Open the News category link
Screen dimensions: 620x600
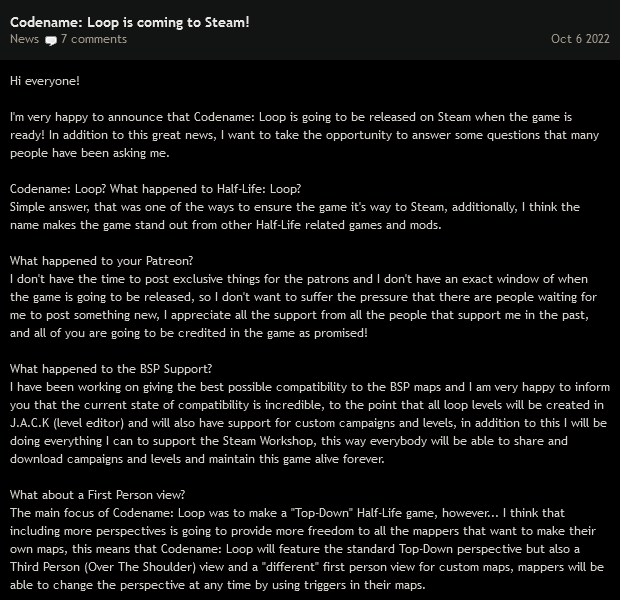click(24, 39)
